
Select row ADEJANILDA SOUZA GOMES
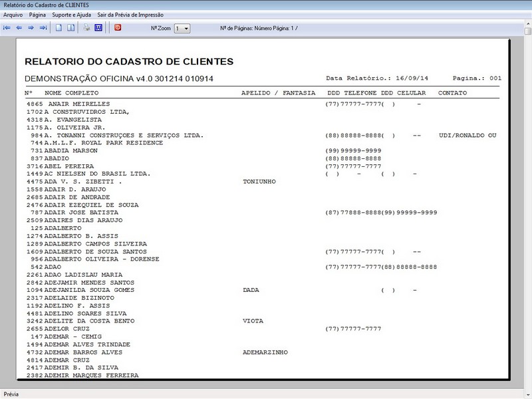261,290
